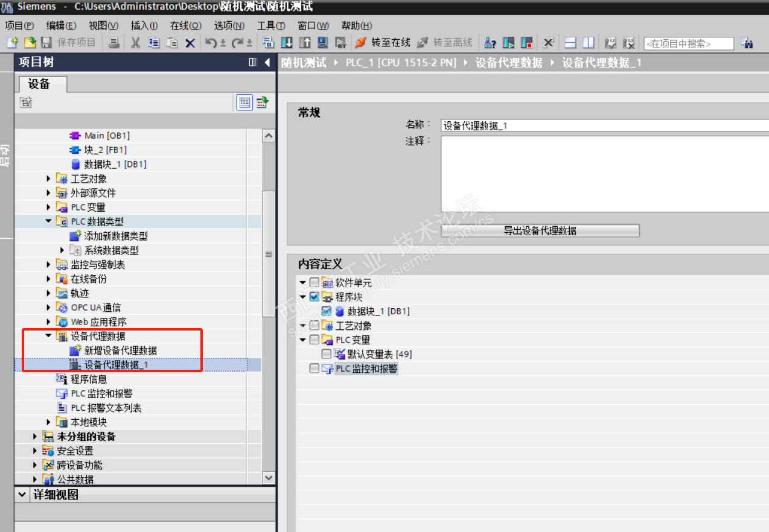Click PLC_1 [CPU 1515-2 PN] in breadcrumb
Screen dimensions: 769x532
tap(401, 63)
